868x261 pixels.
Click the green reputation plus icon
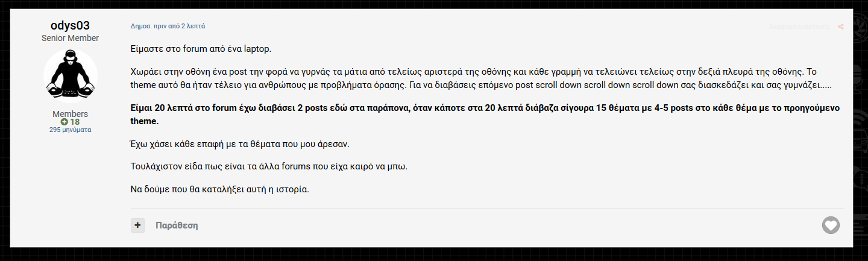(64, 122)
